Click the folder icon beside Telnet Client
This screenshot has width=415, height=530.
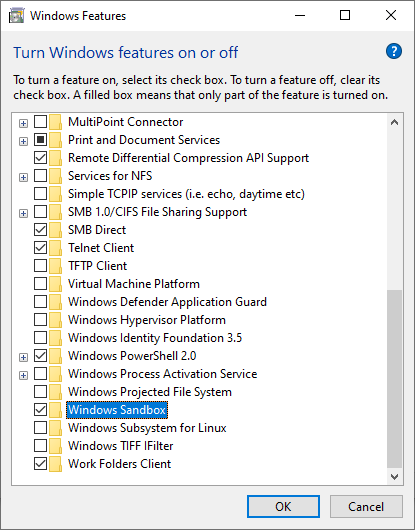[55, 248]
